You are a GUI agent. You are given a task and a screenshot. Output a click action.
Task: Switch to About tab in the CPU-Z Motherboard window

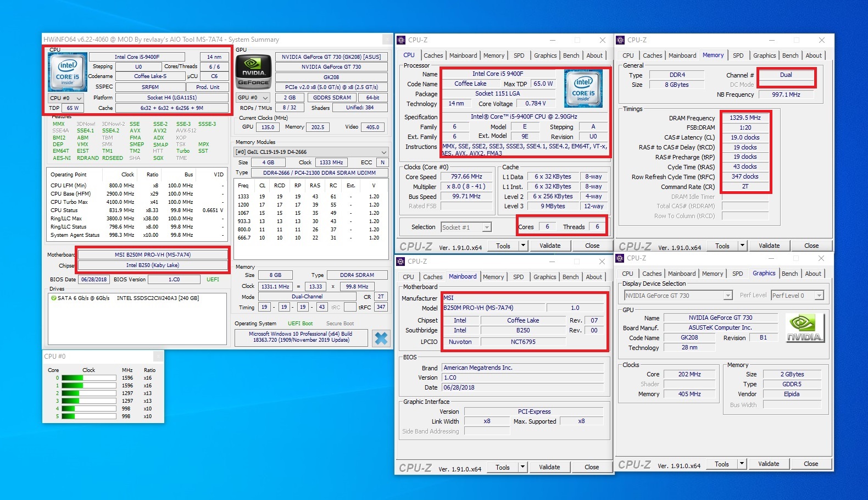pos(594,277)
